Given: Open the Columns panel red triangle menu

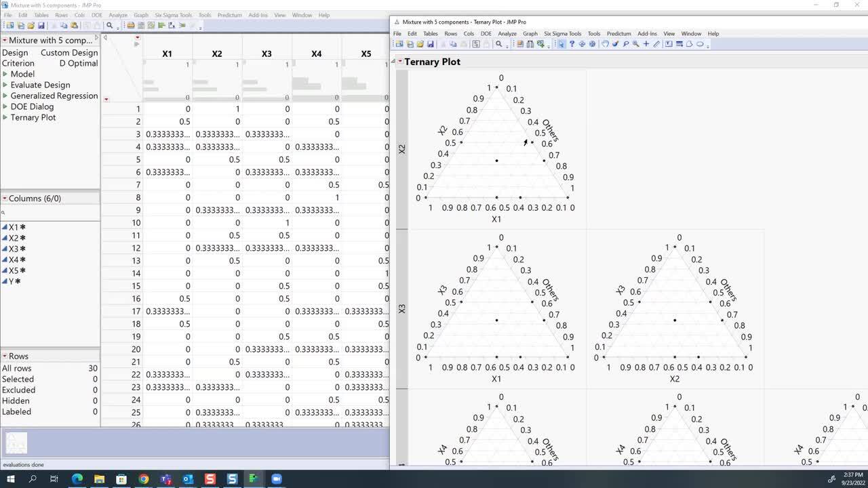Looking at the screenshot, I should tap(5, 199).
